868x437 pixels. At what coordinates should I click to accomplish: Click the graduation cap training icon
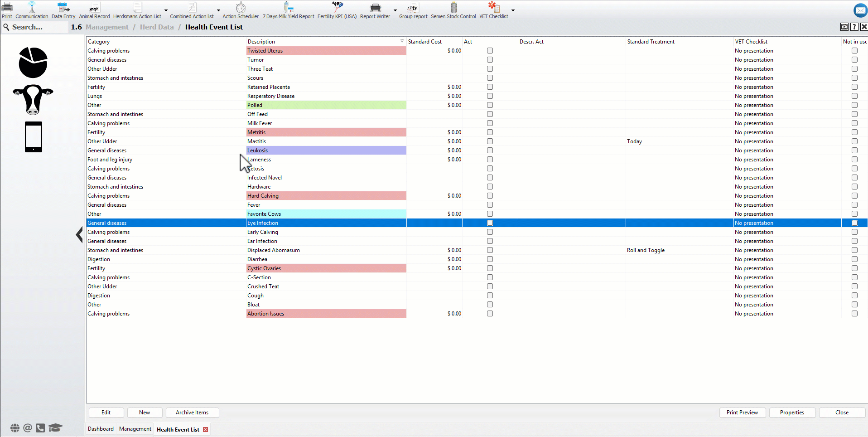55,427
